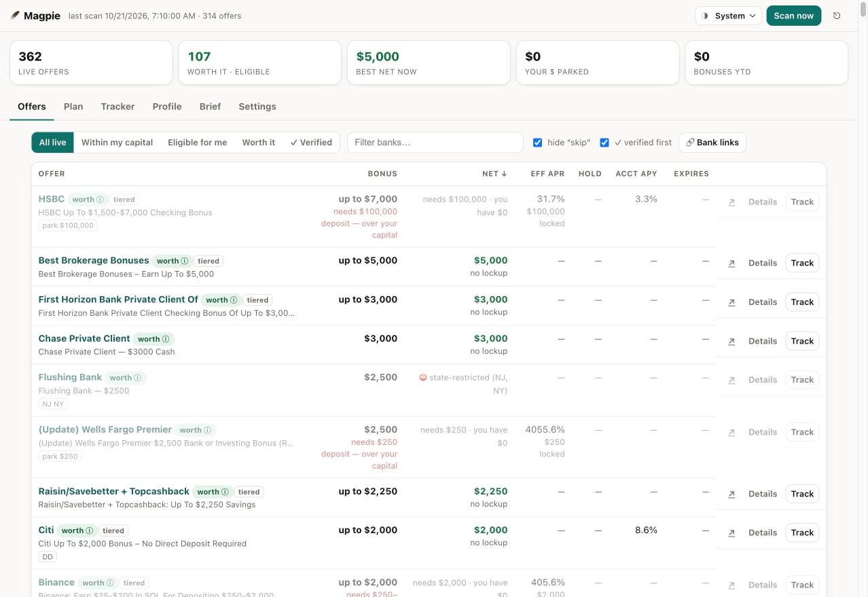This screenshot has width=868, height=597.
Task: Click the 107 Worth It Eligible card
Action: [x=259, y=62]
